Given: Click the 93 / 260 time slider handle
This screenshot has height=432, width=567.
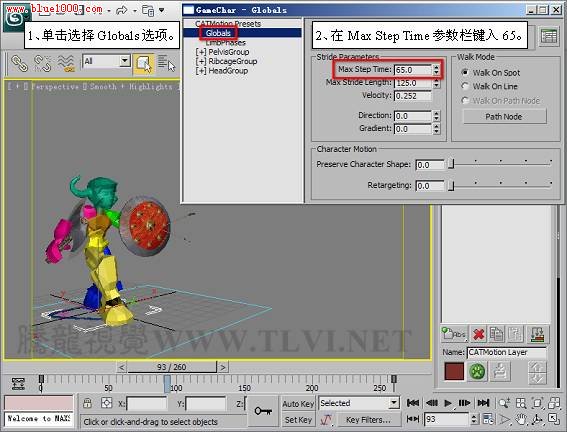Looking at the screenshot, I should [172, 367].
